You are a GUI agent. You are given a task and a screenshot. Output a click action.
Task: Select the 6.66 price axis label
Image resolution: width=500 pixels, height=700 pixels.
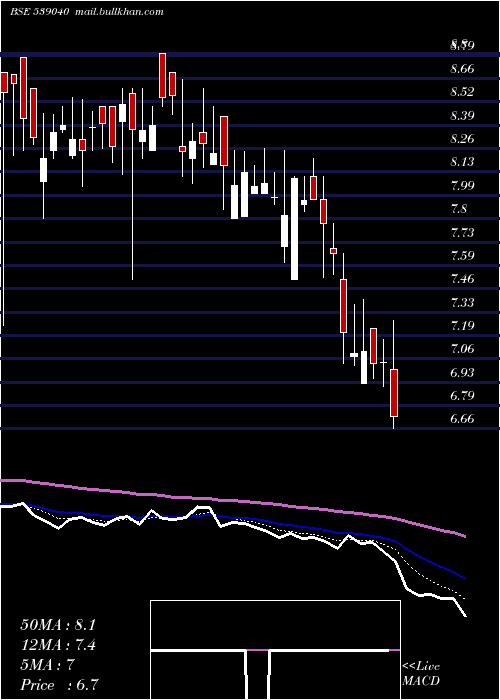462,419
